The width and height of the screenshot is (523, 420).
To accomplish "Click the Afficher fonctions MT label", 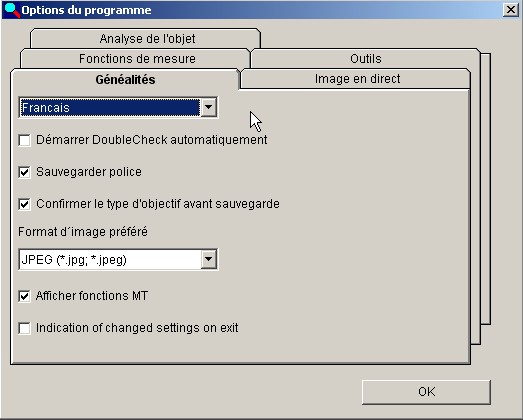I will coord(92,296).
